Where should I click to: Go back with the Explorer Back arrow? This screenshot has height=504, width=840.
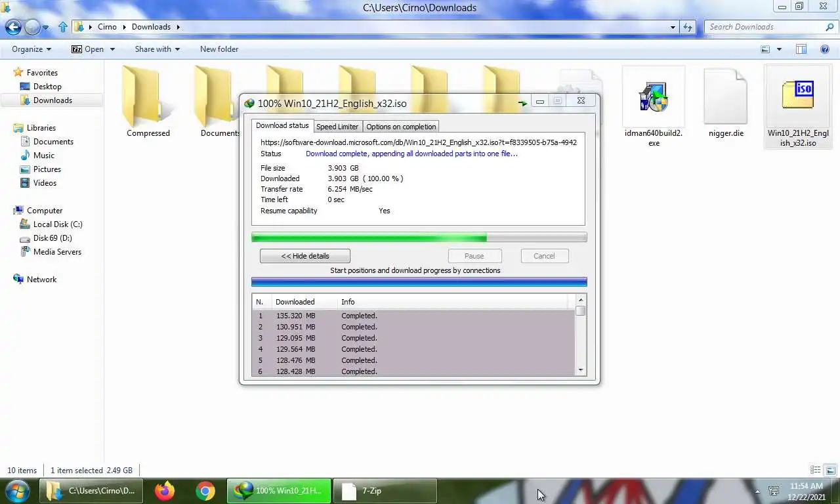click(x=13, y=27)
